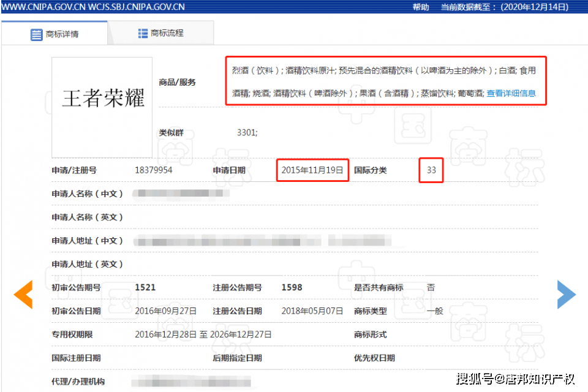
Task: Open the 查看详细信息 link
Action: click(x=511, y=93)
